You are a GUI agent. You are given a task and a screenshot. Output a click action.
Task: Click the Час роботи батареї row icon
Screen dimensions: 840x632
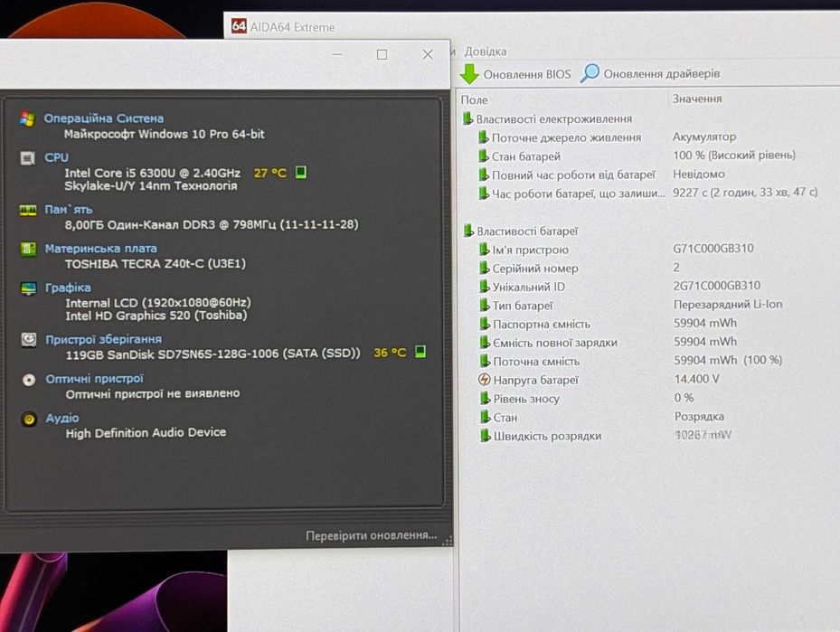[484, 193]
